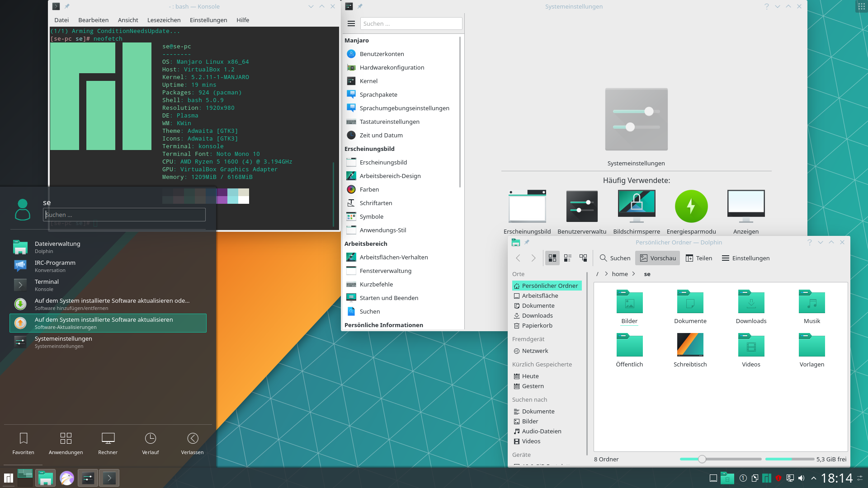Open Dolphin Einstellungen control menu

745,258
